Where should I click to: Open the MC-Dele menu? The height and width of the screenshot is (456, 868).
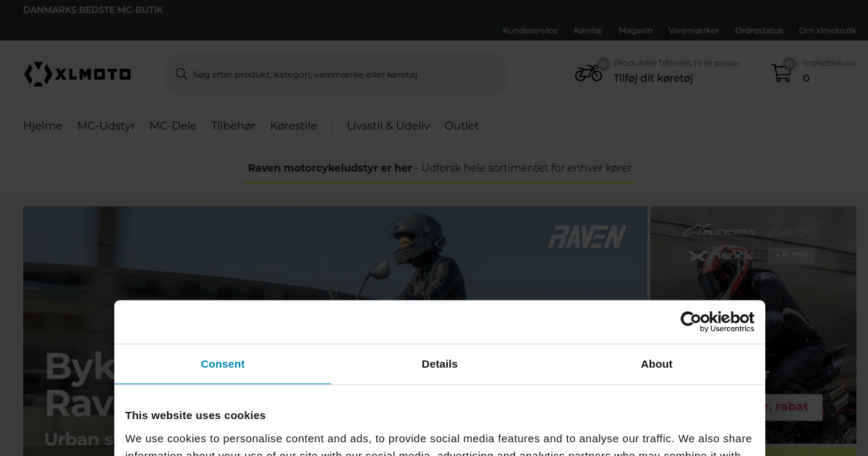[173, 126]
